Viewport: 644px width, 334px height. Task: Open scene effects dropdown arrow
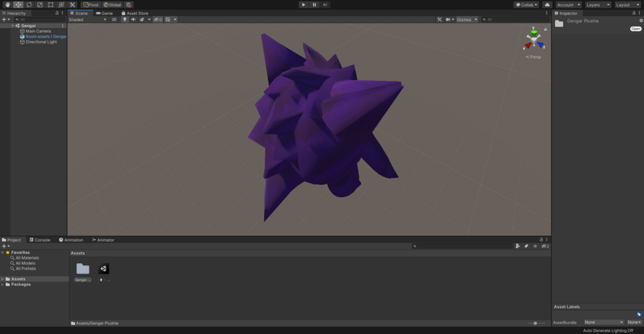pyautogui.click(x=149, y=19)
